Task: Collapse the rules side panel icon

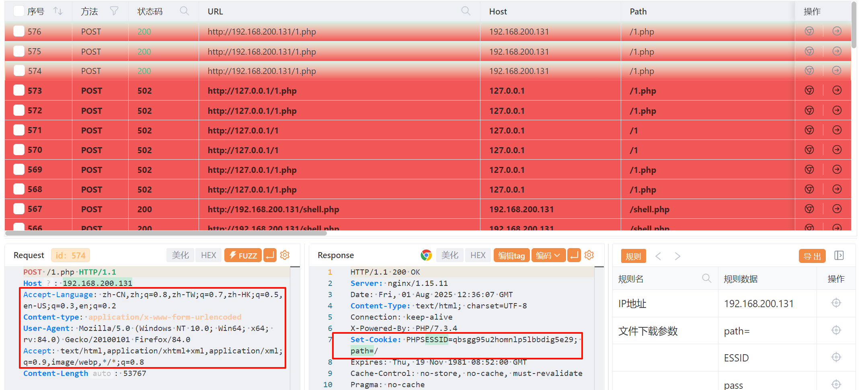Action: click(x=839, y=256)
